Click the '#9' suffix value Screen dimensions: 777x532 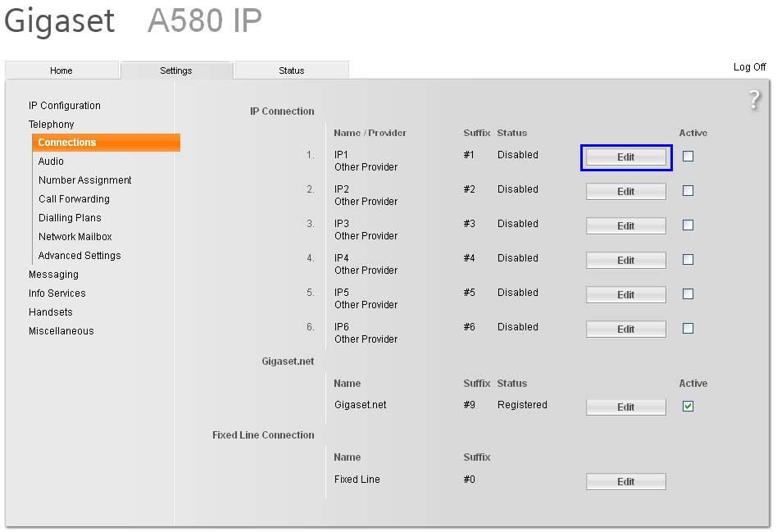click(x=470, y=405)
